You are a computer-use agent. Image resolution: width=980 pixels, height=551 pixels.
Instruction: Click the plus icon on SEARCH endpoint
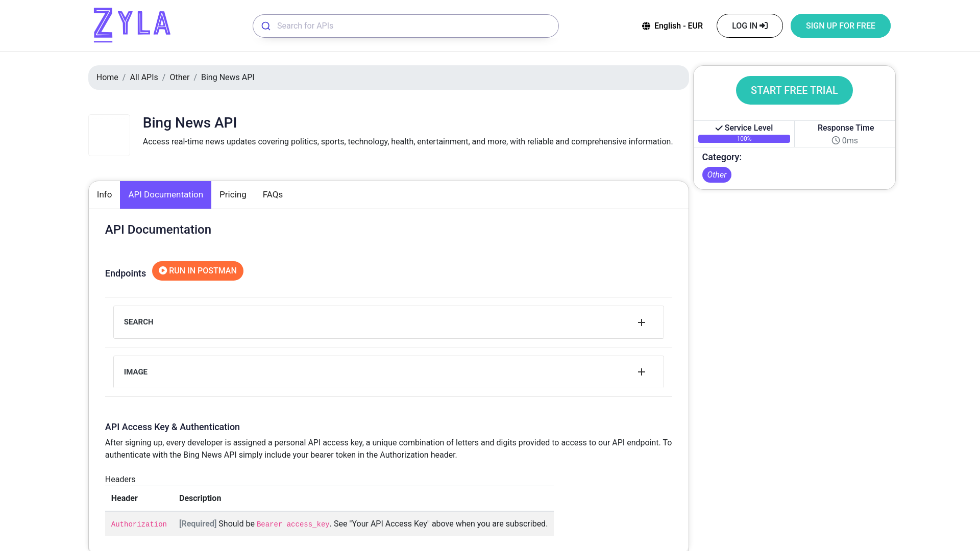(641, 322)
